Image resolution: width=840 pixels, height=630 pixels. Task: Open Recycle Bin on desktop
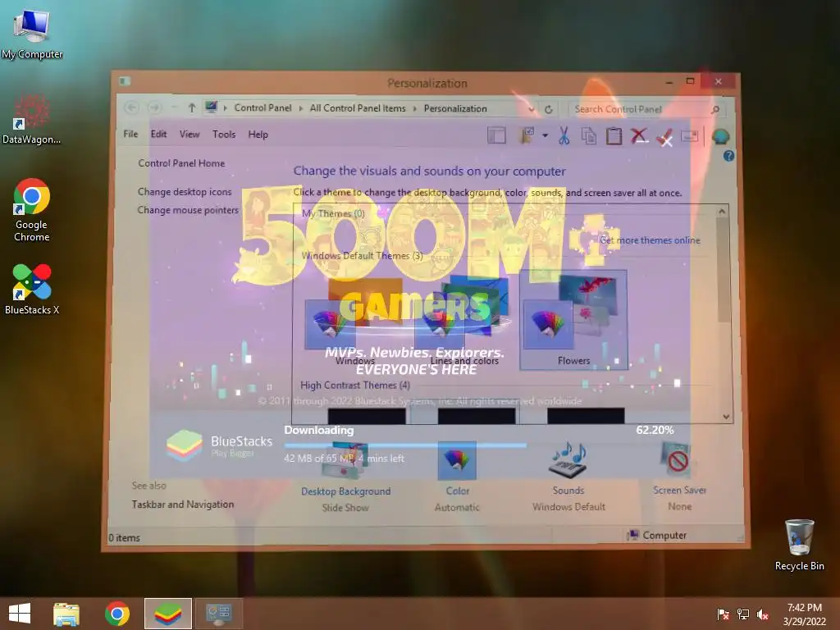pyautogui.click(x=799, y=545)
